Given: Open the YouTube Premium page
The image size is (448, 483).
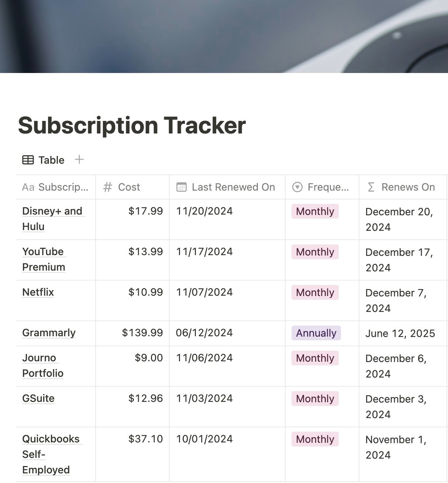Looking at the screenshot, I should point(44,259).
